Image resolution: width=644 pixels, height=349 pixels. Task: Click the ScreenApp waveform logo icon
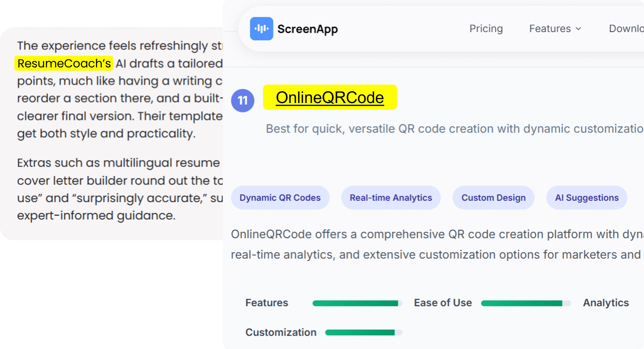click(261, 29)
